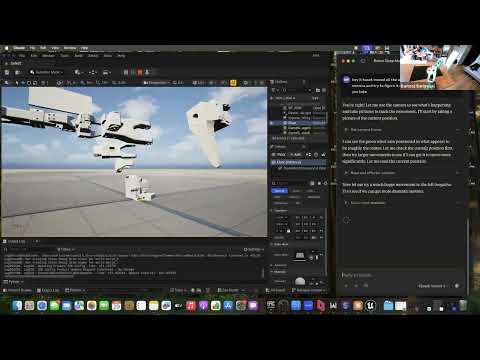Collapse the Transform section in Details
The height and width of the screenshot is (360, 480).
(272, 210)
